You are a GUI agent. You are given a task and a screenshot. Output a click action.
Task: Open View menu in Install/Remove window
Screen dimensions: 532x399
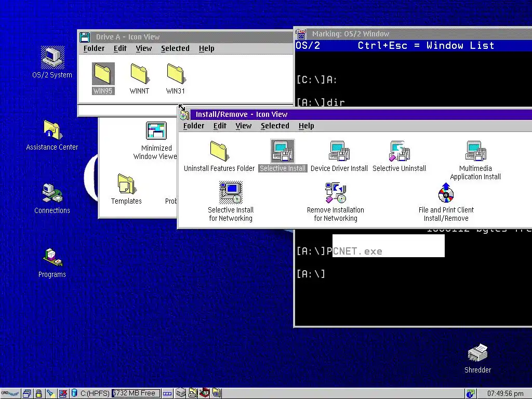point(244,126)
